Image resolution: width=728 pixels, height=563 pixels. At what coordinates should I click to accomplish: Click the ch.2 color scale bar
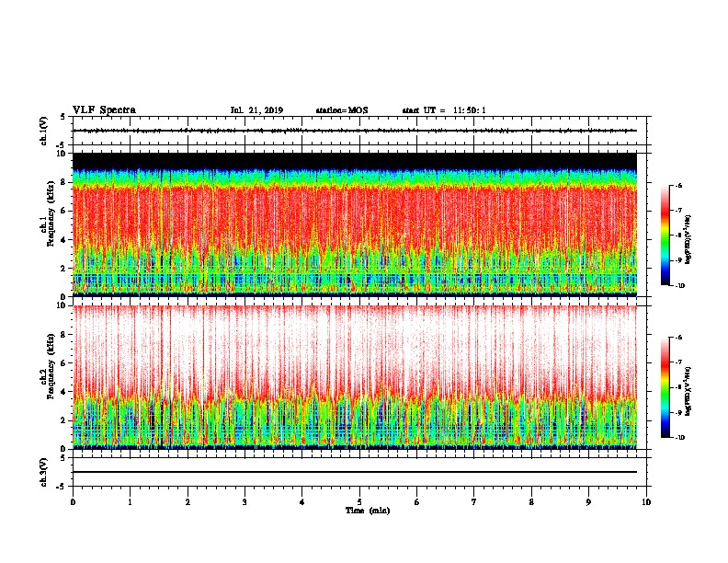point(665,387)
